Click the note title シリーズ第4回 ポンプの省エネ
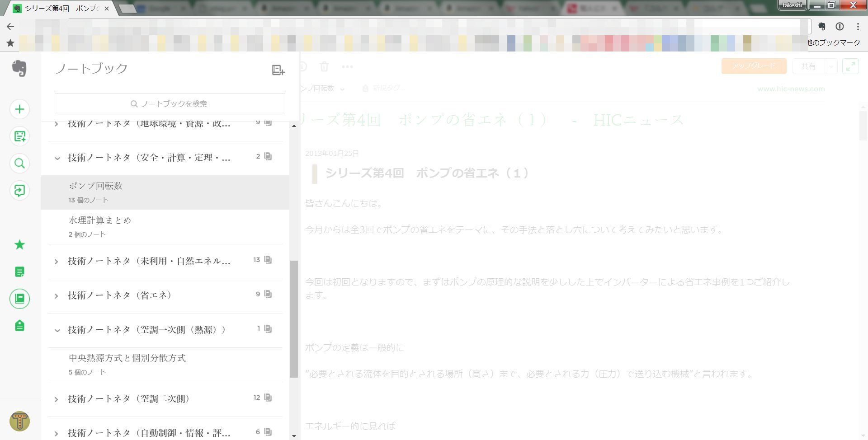The width and height of the screenshot is (868, 440). tap(492, 120)
